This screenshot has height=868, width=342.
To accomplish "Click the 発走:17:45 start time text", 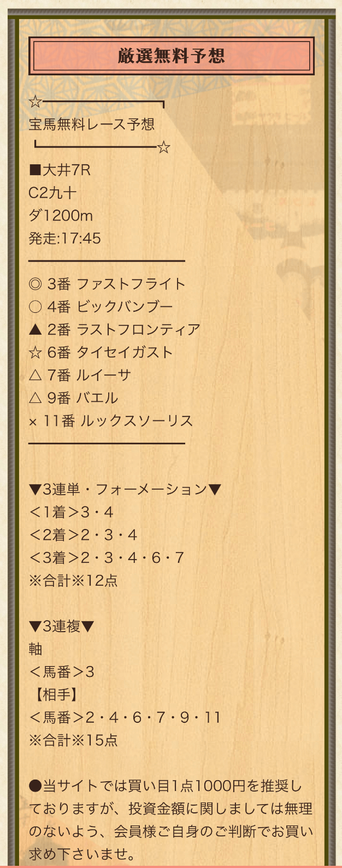I will pos(65,239).
